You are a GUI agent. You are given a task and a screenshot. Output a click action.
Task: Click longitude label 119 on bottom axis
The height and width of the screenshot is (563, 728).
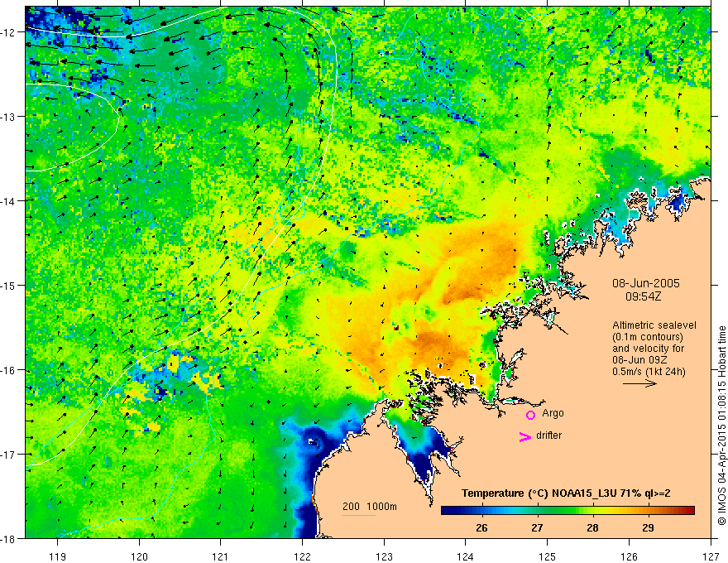(x=58, y=556)
